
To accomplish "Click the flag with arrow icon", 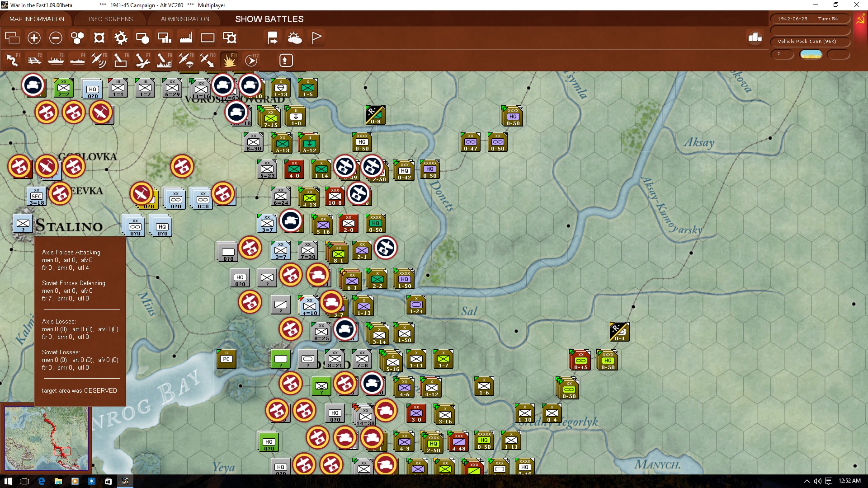I will (x=273, y=38).
